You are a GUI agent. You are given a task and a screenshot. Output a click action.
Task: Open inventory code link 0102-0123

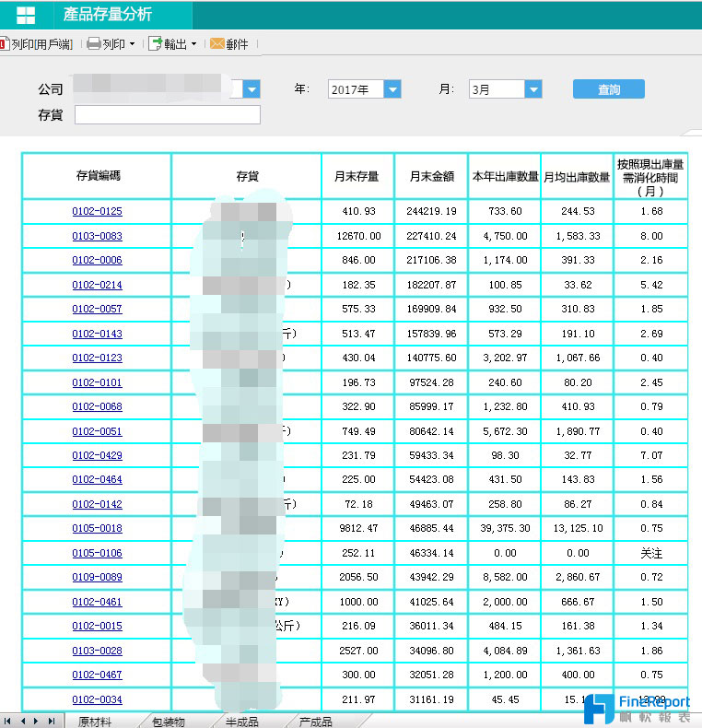97,358
